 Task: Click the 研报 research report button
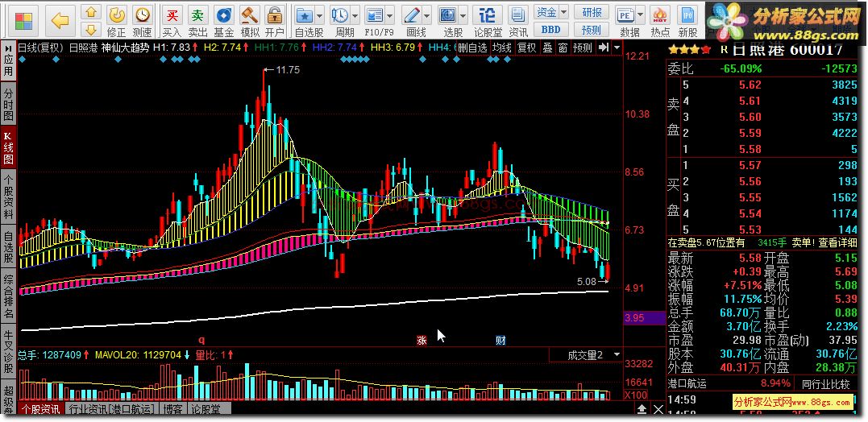[x=592, y=11]
